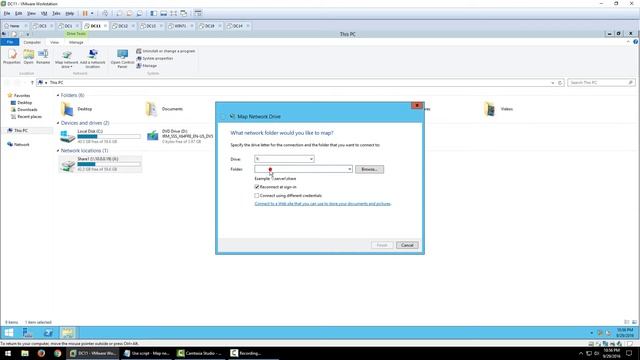640x360 pixels.
Task: Click the host Camtasia Studio taskbar item
Action: [200, 353]
